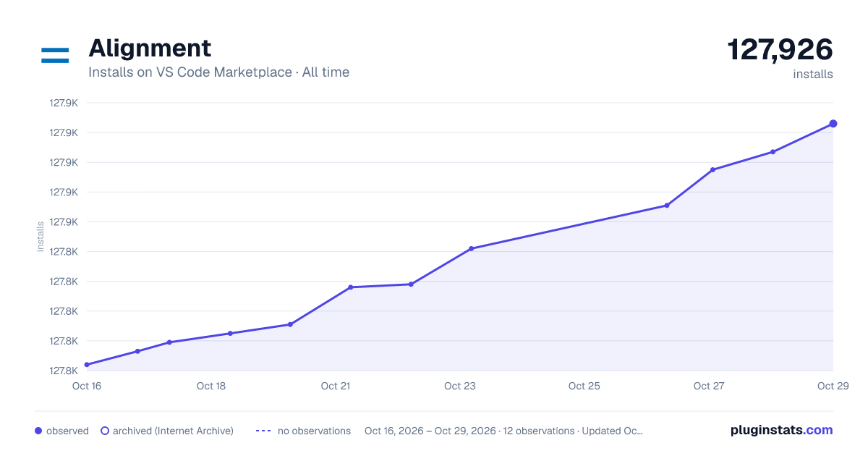
Task: Select the first data point at Oct 16
Action: (x=87, y=365)
